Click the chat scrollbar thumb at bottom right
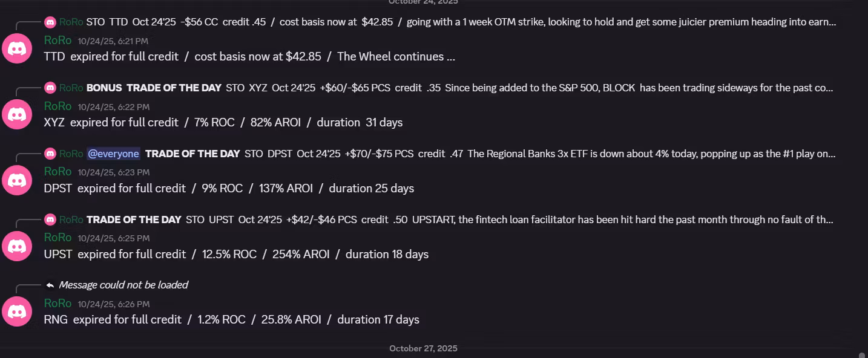This screenshot has width=868, height=358. pos(861,355)
